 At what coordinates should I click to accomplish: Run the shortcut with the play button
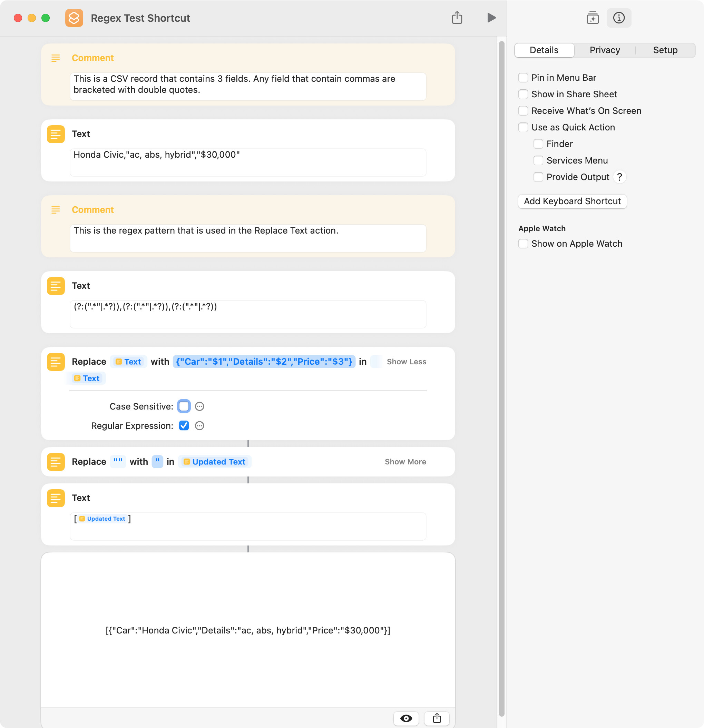coord(491,18)
